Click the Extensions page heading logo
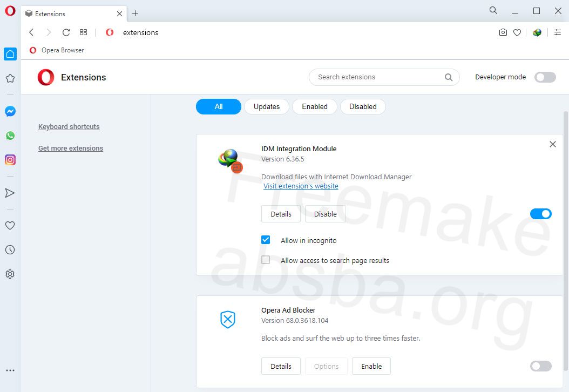Viewport: 569px width, 392px height. (46, 77)
